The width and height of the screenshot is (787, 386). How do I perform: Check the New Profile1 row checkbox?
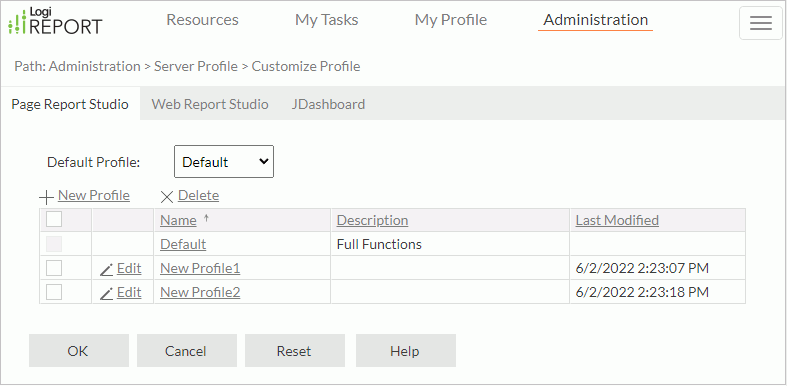click(54, 268)
